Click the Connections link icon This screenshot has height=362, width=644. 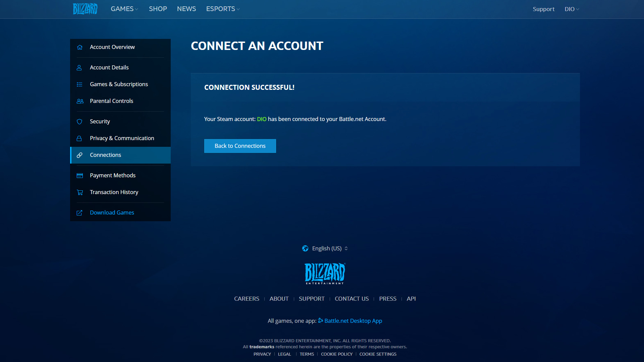79,155
